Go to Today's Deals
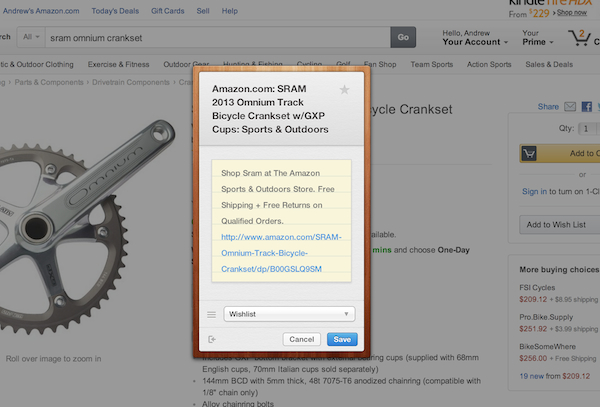 (x=115, y=11)
